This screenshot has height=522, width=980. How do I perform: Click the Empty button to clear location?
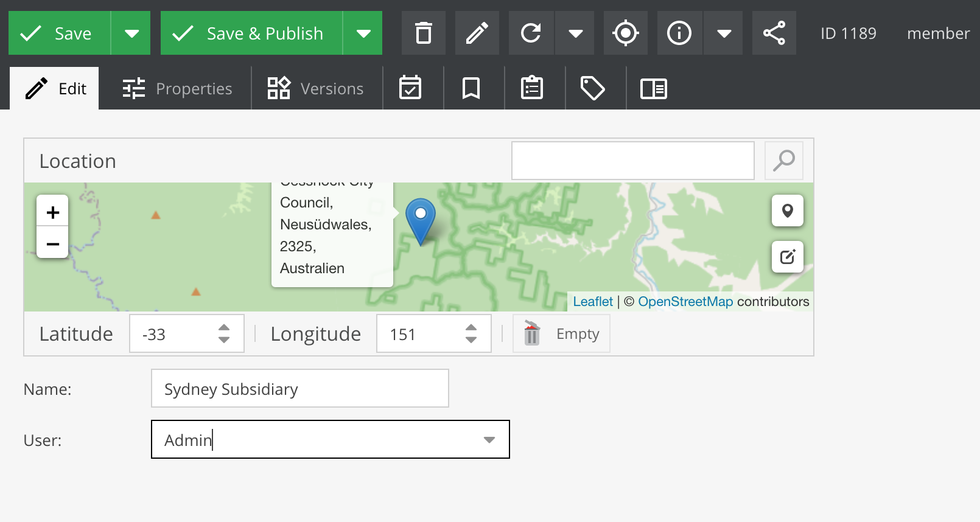[561, 334]
